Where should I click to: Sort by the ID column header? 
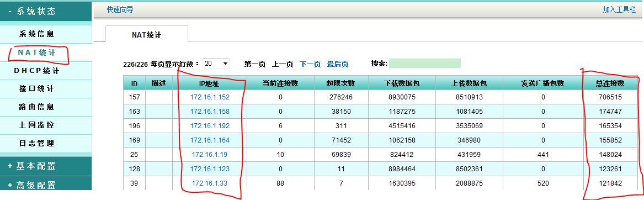click(x=134, y=83)
